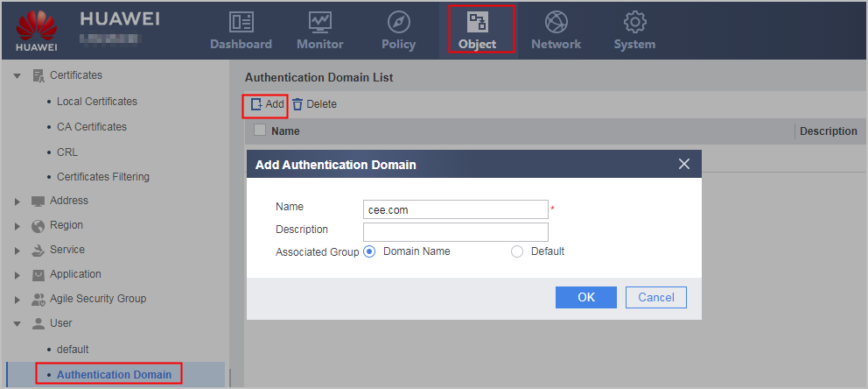Open the Policy compass icon
Image resolution: width=868 pixels, height=389 pixels.
pos(398,22)
